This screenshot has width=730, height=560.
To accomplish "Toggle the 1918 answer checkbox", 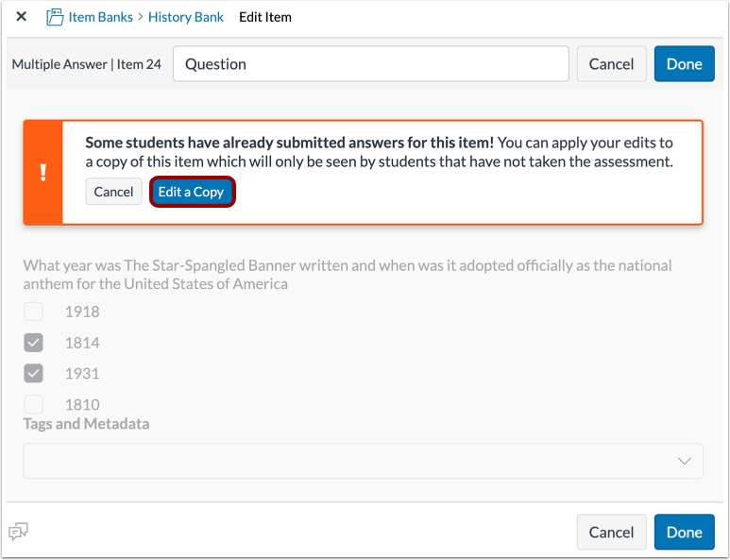I will [33, 312].
